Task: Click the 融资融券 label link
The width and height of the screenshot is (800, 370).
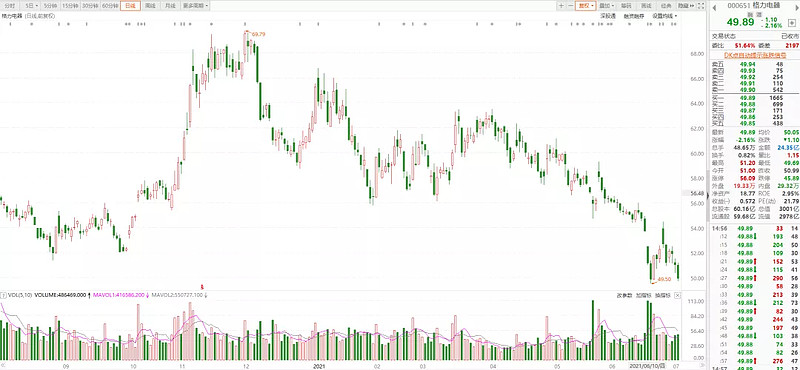Action: (x=635, y=16)
